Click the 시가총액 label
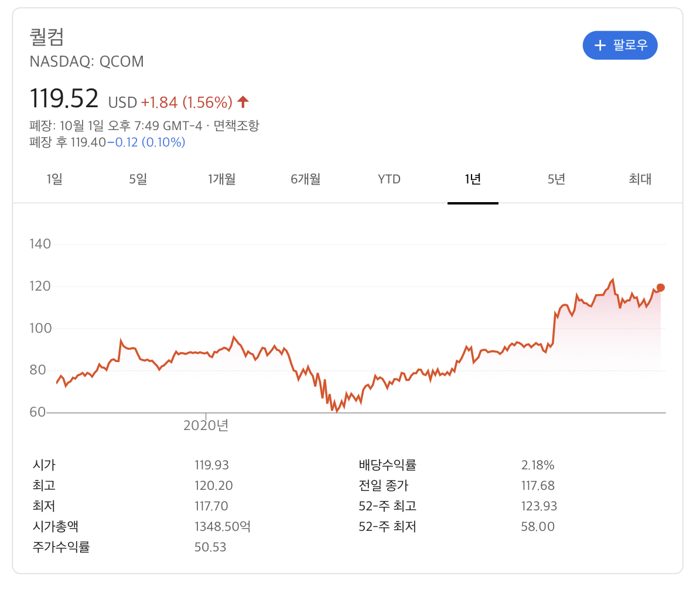The width and height of the screenshot is (700, 590). tap(56, 527)
